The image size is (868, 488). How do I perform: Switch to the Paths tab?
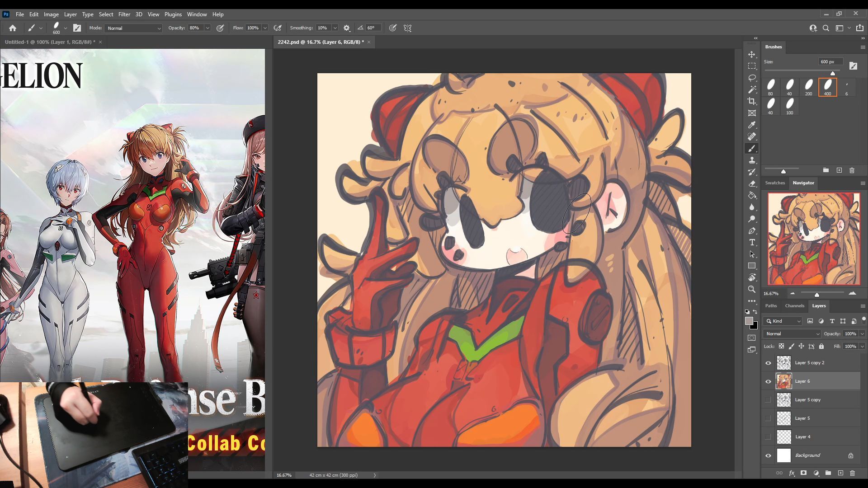pos(771,306)
